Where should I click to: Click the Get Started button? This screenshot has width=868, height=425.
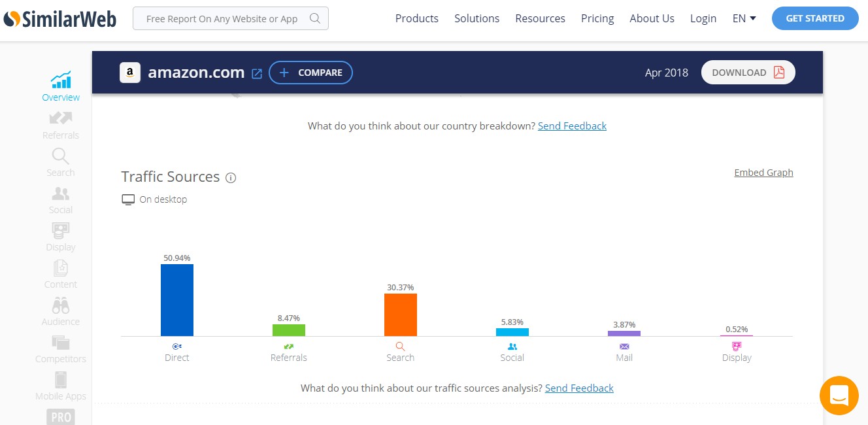(816, 18)
